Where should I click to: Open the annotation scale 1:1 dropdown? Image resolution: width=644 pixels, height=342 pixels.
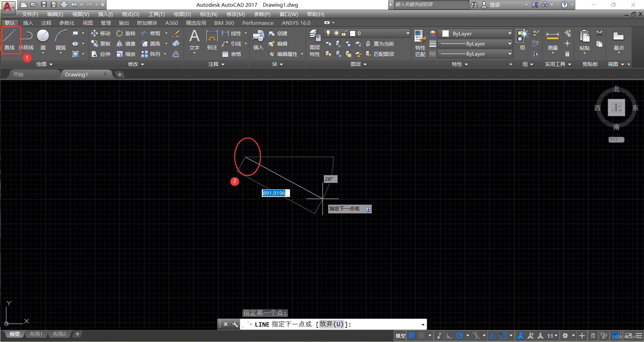[x=552, y=335]
